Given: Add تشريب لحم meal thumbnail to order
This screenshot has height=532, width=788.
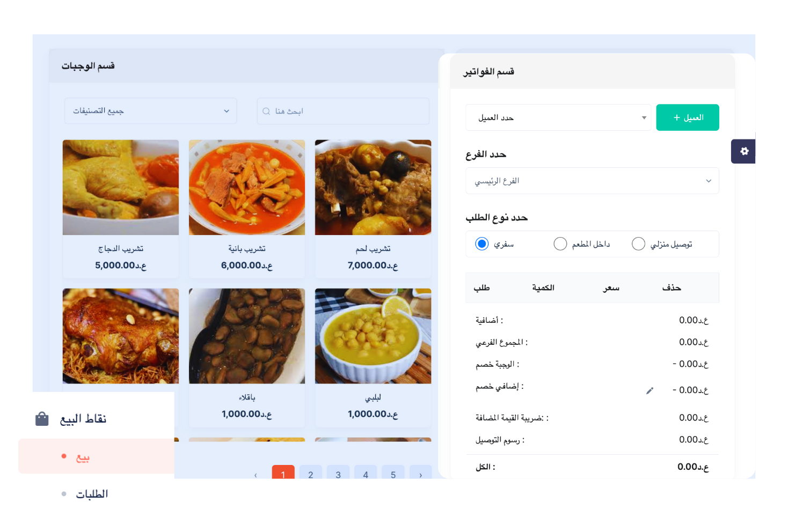Looking at the screenshot, I should click(x=373, y=187).
